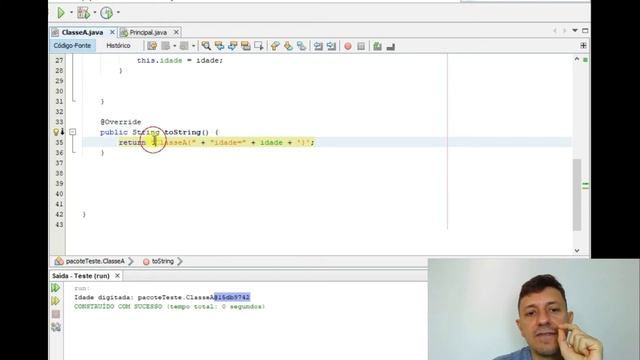Viewport: 640px width, 360px height.
Task: Open the Back navigation history dropdown arrow
Action: coord(174,46)
